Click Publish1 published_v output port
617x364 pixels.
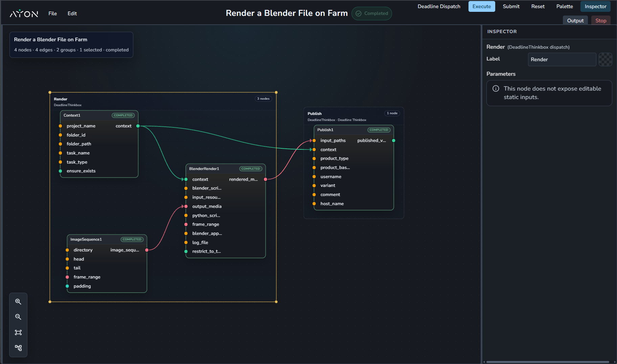click(394, 141)
